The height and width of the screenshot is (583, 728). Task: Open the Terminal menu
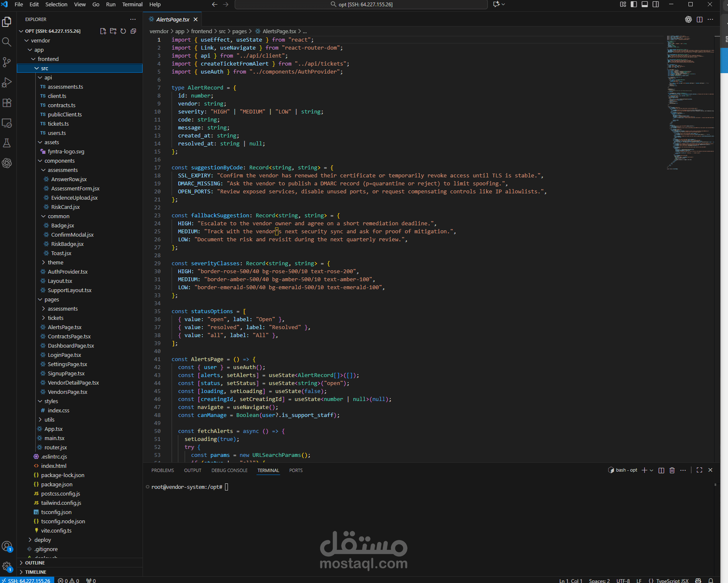132,4
